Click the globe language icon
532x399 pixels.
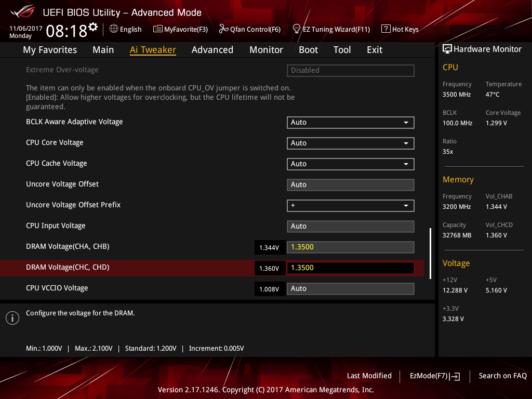(x=114, y=29)
